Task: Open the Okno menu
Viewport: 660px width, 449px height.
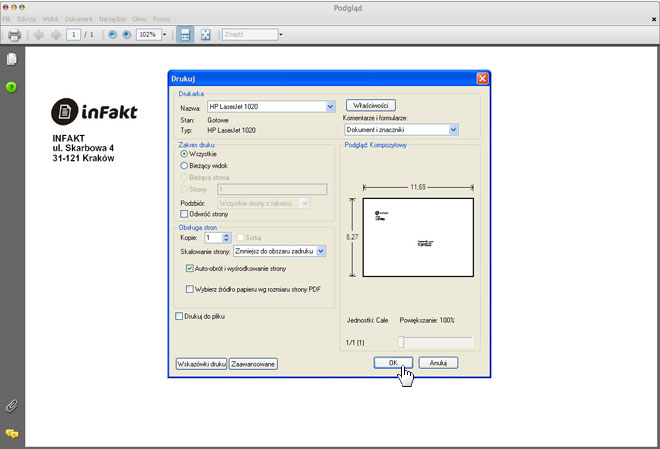Action: [139, 19]
